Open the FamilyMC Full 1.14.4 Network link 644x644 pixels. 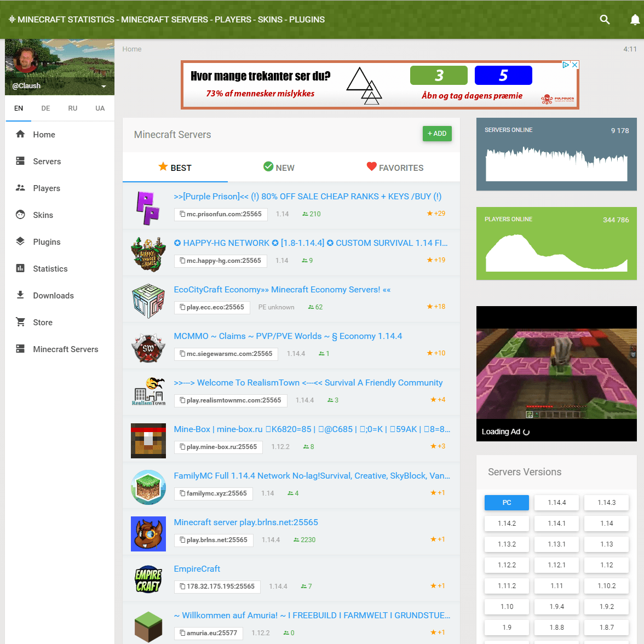coord(312,475)
